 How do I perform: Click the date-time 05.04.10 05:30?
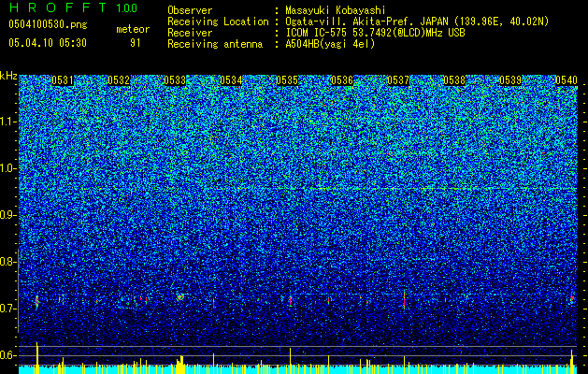coord(48,43)
